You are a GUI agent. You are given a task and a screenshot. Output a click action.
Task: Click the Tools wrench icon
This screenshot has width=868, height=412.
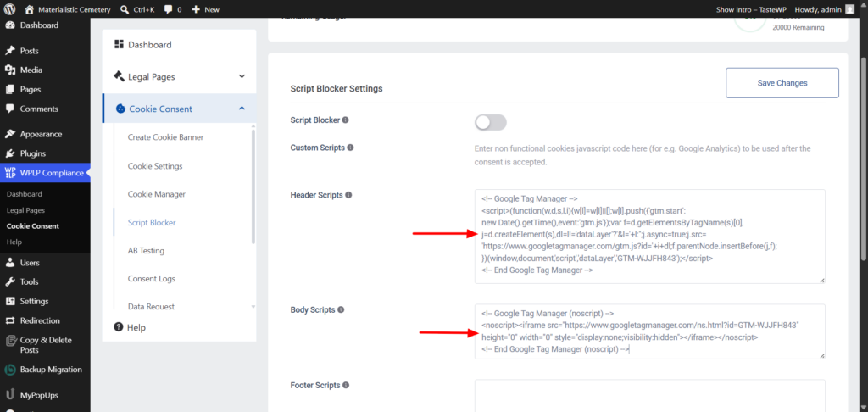(x=9, y=281)
